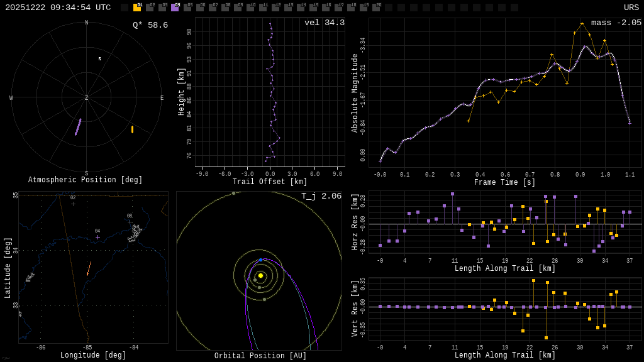The height and width of the screenshot is (362, 644).
Task: Click the station 08 box in top bar
Action: coord(225,8)
